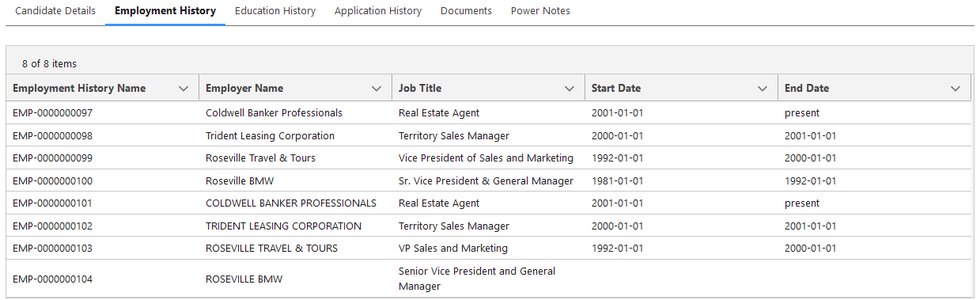The width and height of the screenshot is (980, 300).
Task: Click start date 1992-01-01 in row EMP-0000000099
Action: [x=618, y=158]
